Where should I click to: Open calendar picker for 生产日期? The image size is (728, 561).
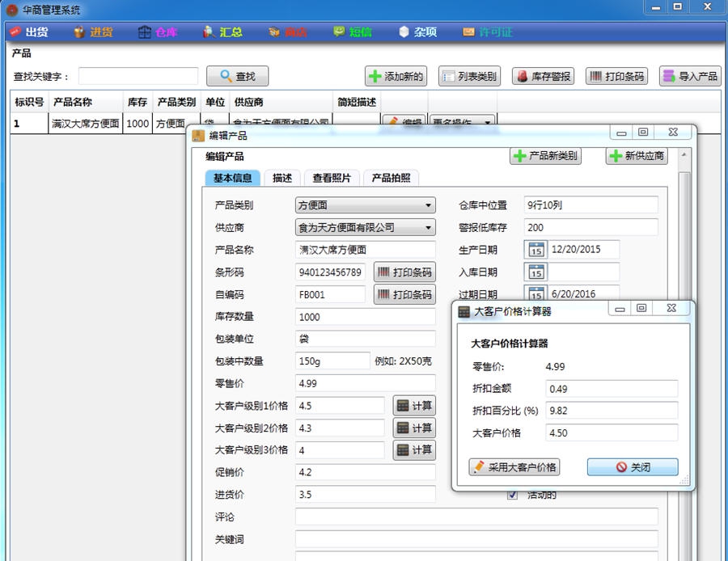[536, 251]
